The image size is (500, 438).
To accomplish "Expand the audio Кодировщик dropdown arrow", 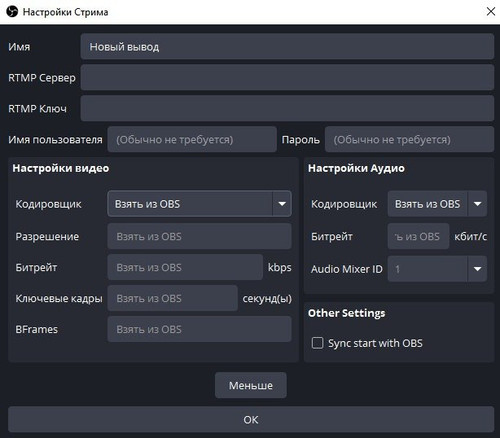I will [477, 204].
